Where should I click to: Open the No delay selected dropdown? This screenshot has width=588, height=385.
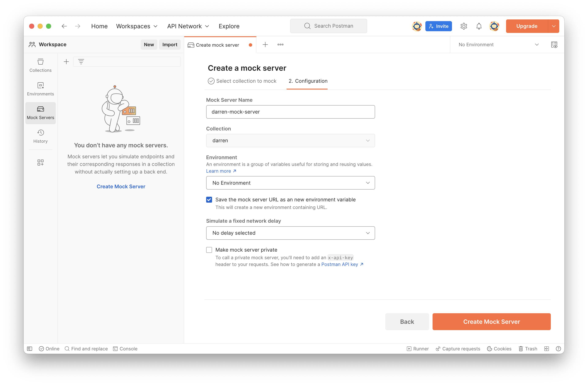click(x=290, y=233)
